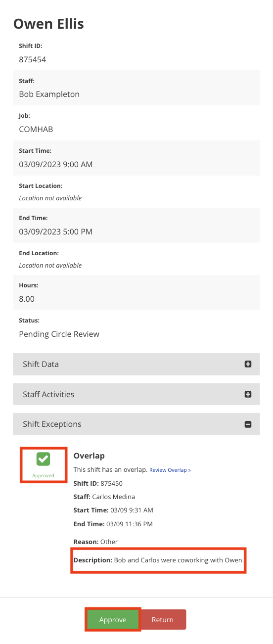
Task: Toggle the green Approved checkmark for Overlap
Action: click(43, 460)
